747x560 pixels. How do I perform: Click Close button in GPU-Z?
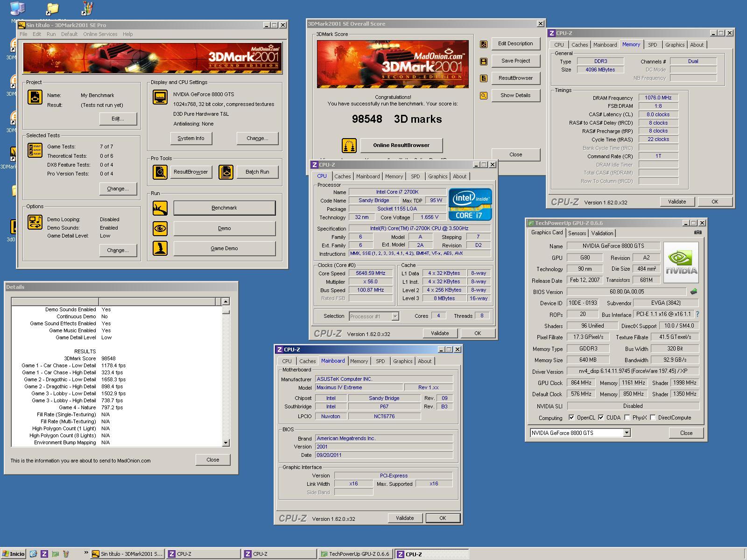[686, 433]
